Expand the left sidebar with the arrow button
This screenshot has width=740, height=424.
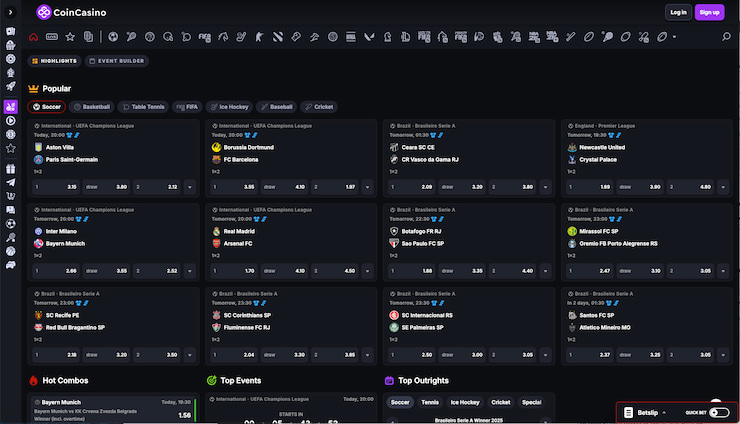[10, 12]
